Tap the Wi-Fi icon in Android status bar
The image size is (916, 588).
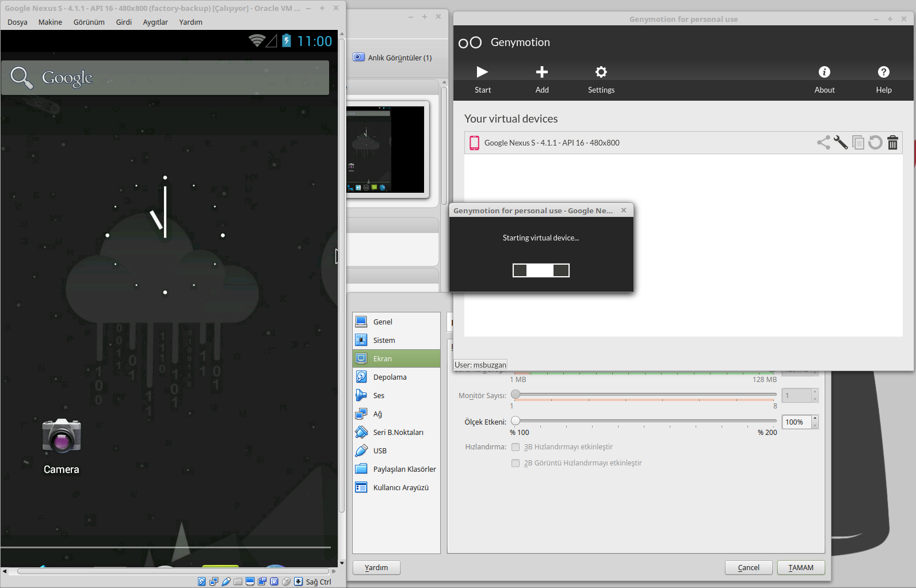pos(257,40)
